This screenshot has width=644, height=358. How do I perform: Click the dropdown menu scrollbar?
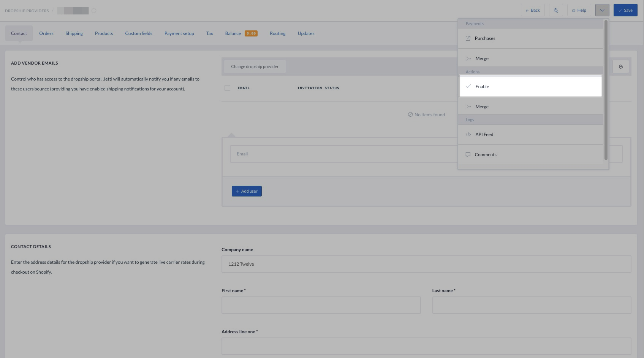coord(606,90)
